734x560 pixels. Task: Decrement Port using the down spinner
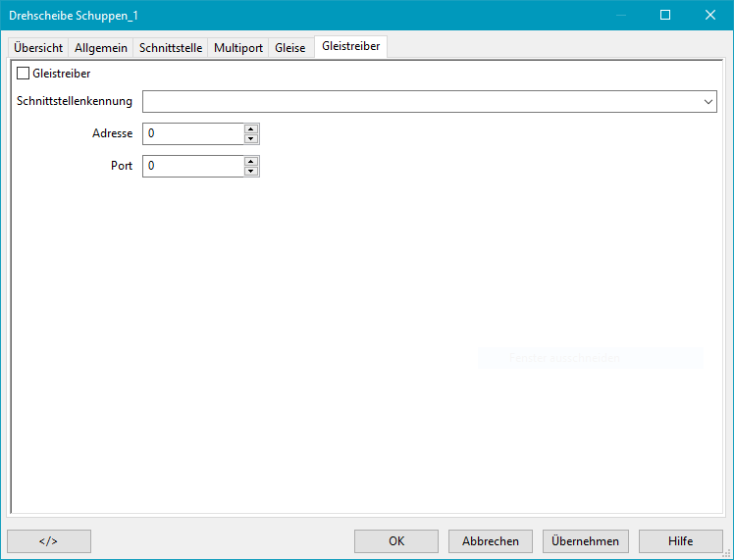tap(251, 172)
